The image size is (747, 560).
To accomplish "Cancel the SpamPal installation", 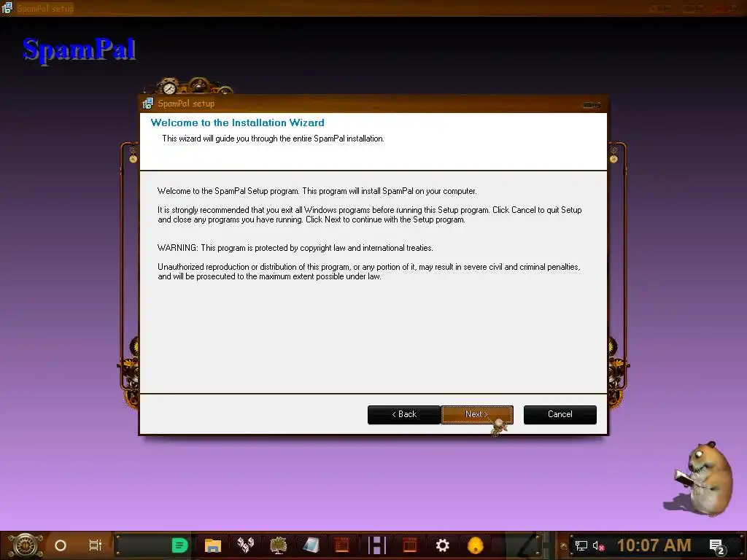I will pyautogui.click(x=560, y=414).
